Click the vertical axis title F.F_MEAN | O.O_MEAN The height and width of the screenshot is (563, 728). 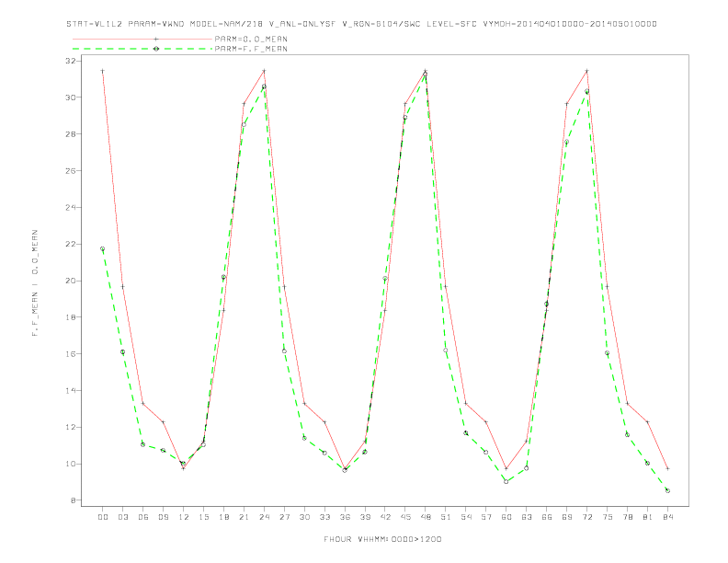tap(35, 283)
